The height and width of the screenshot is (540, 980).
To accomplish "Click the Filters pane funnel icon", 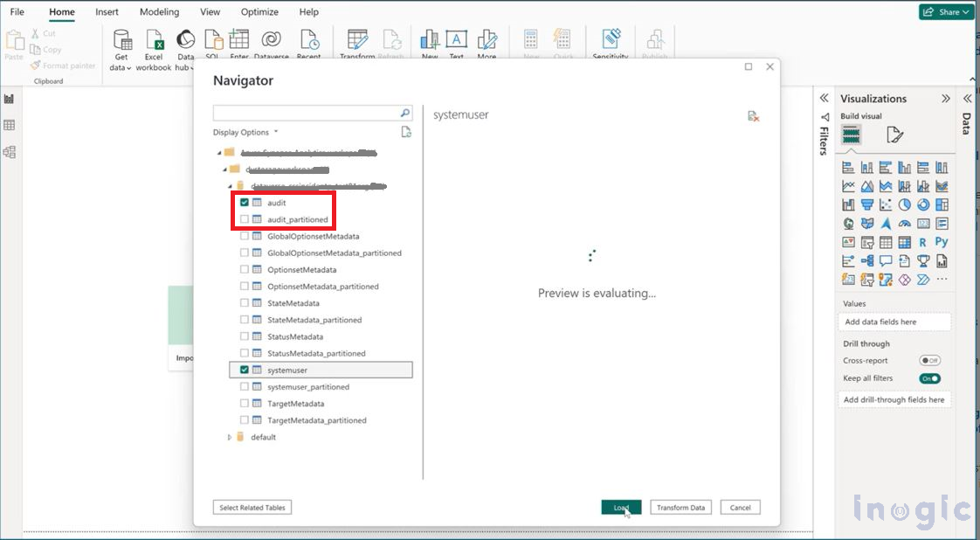I will point(825,117).
